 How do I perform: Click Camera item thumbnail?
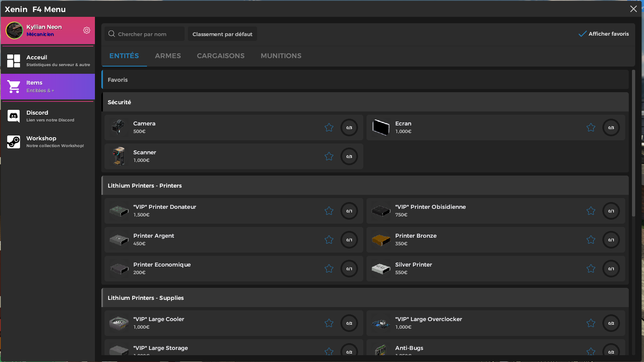click(119, 127)
